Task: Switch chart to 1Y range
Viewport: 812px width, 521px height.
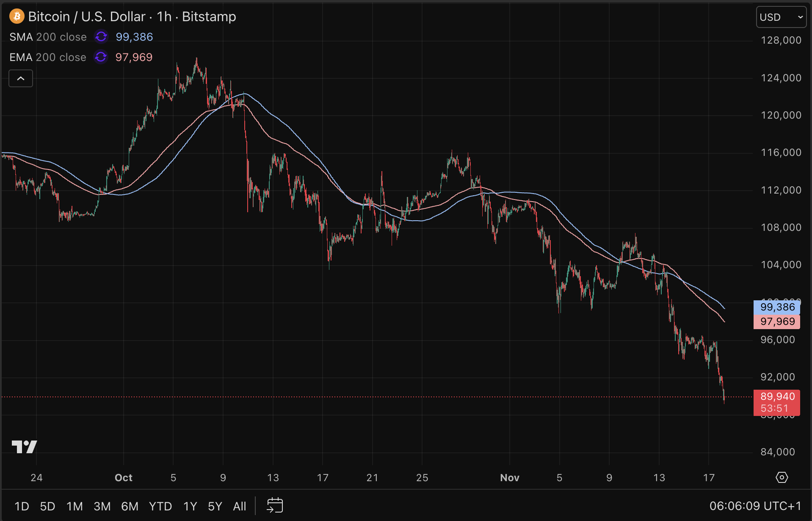Action: pos(190,506)
